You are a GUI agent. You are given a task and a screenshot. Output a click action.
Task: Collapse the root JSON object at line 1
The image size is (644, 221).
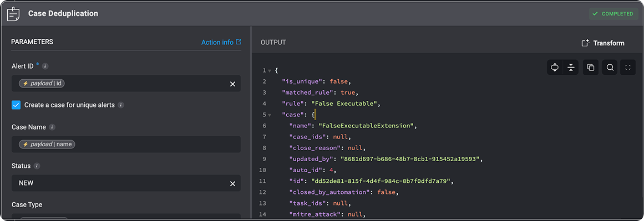click(270, 71)
